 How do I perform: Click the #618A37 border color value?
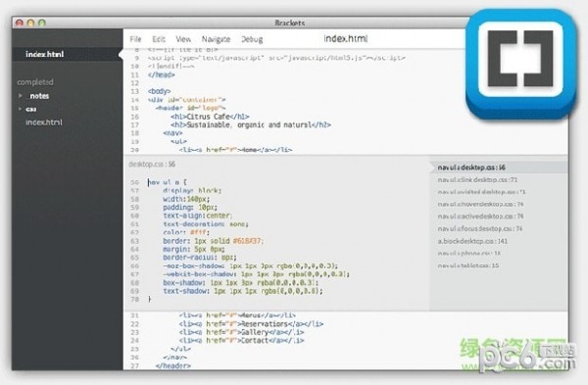(x=247, y=241)
